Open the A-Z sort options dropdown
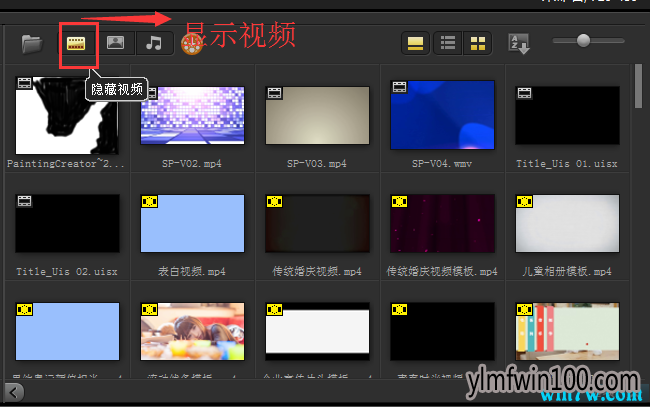 coord(519,44)
